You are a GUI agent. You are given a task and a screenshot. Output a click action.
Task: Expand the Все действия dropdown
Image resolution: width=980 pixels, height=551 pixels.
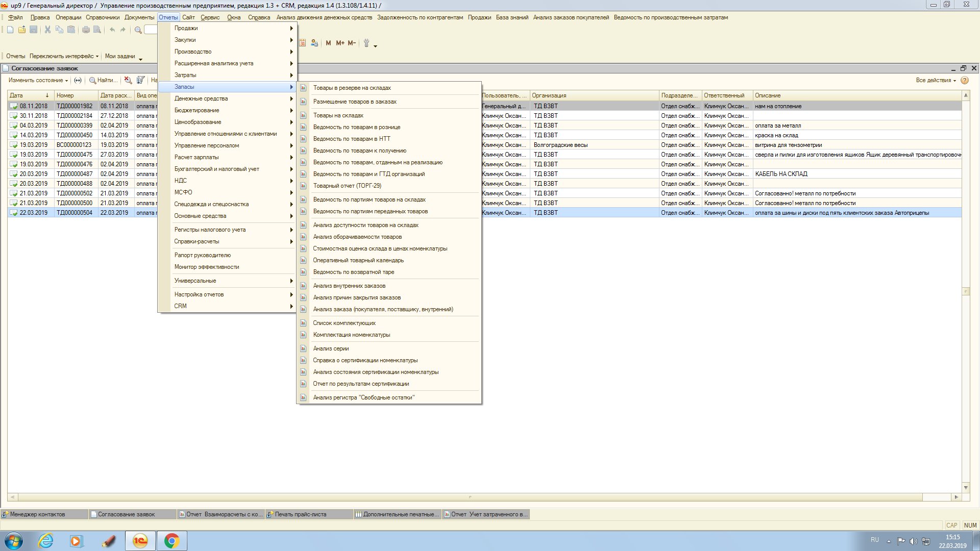[936, 80]
